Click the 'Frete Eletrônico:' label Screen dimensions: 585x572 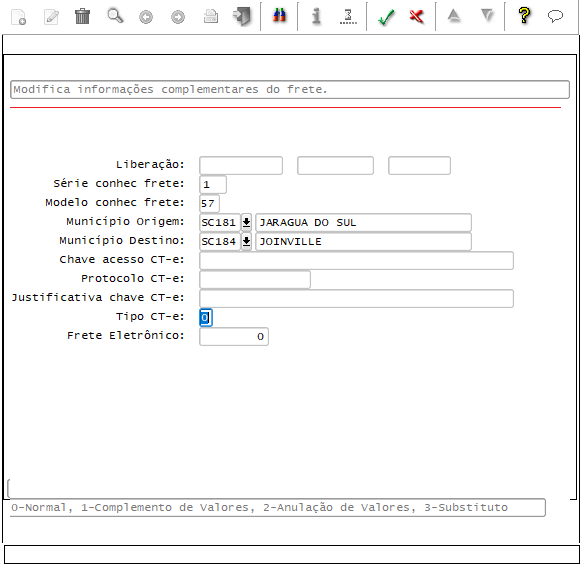[126, 335]
